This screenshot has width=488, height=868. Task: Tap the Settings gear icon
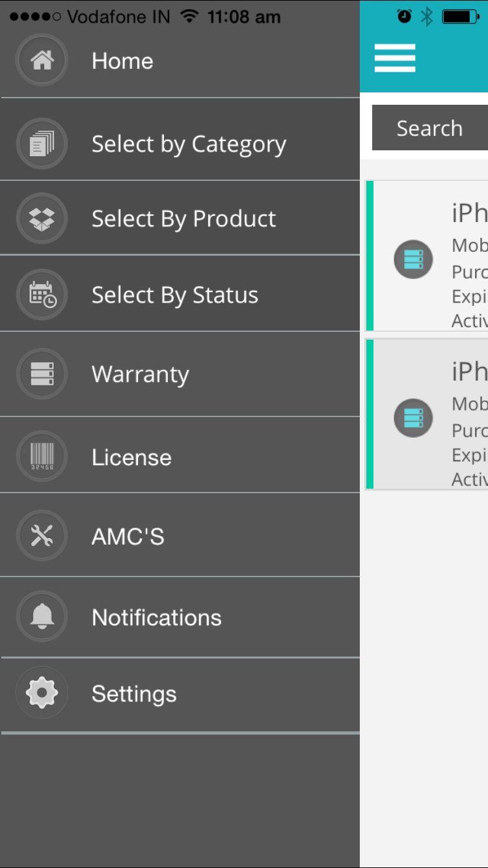pos(42,693)
